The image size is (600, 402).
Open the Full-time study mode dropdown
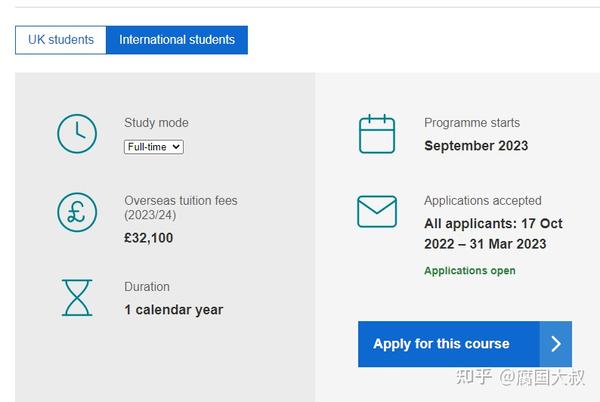[154, 147]
